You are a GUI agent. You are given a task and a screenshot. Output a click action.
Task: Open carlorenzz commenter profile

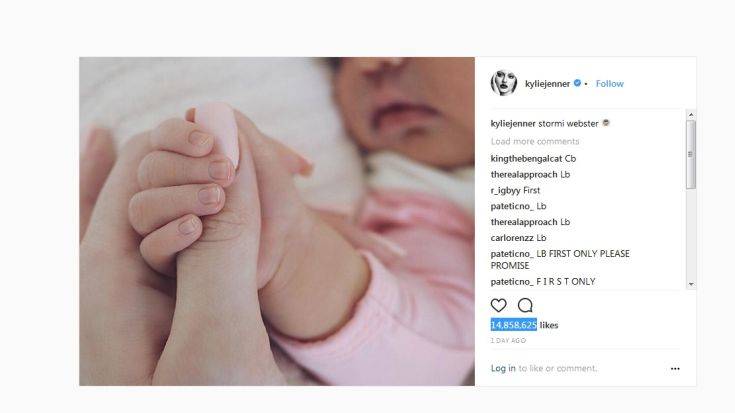tap(512, 238)
